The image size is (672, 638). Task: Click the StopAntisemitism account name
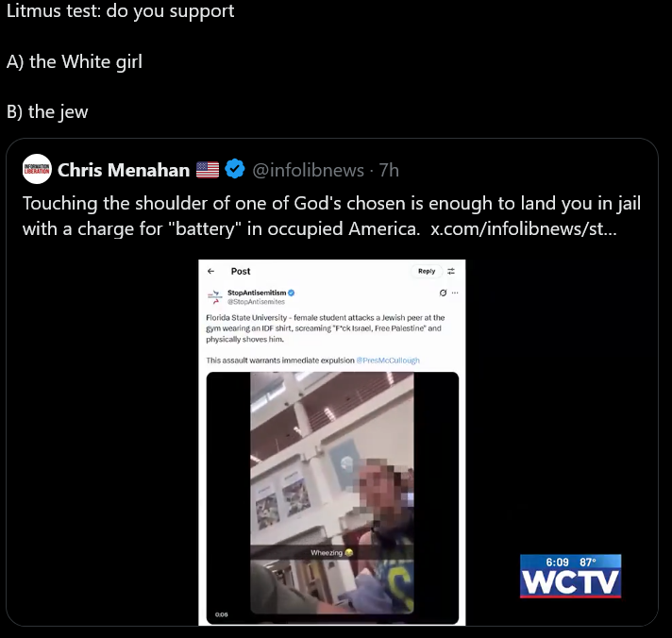click(x=257, y=293)
